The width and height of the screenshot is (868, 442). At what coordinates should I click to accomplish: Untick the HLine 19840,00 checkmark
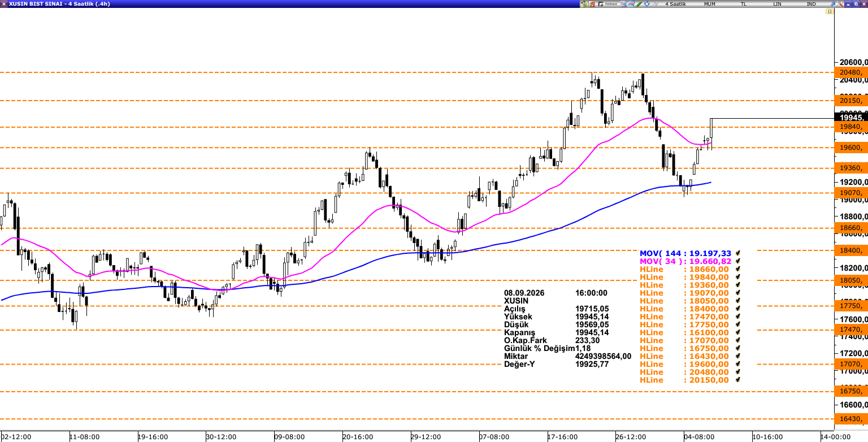738,278
